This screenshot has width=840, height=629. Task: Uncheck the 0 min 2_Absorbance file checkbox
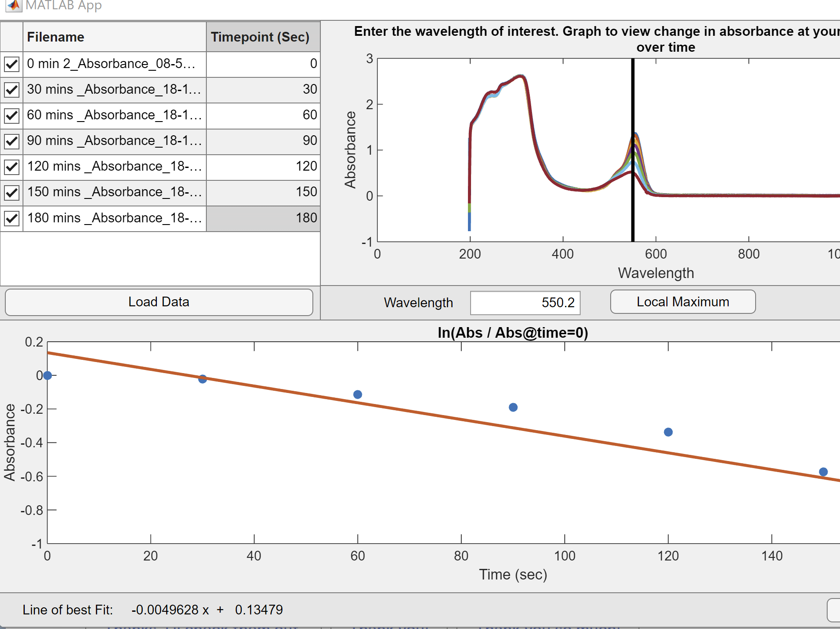coord(11,64)
